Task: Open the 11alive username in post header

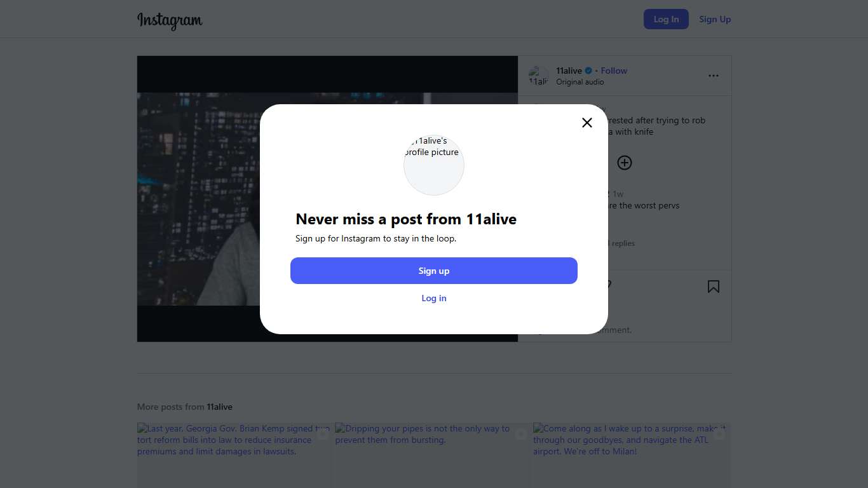Action: point(569,71)
